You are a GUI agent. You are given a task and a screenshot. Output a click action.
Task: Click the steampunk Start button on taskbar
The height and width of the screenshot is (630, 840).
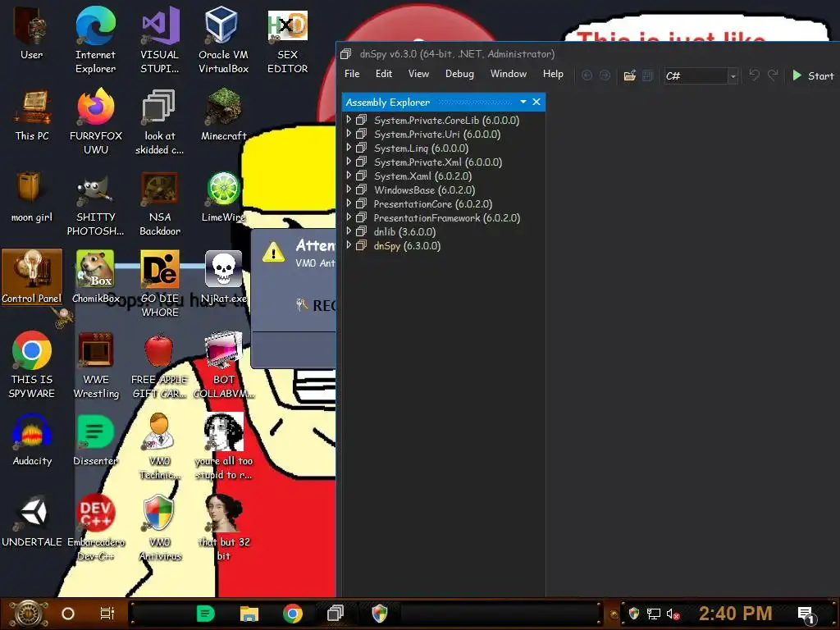point(29,614)
